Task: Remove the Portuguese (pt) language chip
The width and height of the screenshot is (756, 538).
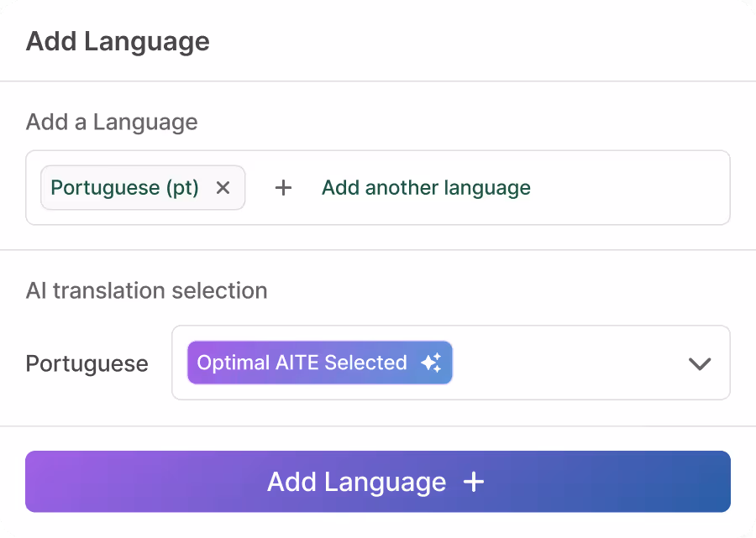Action: tap(223, 188)
